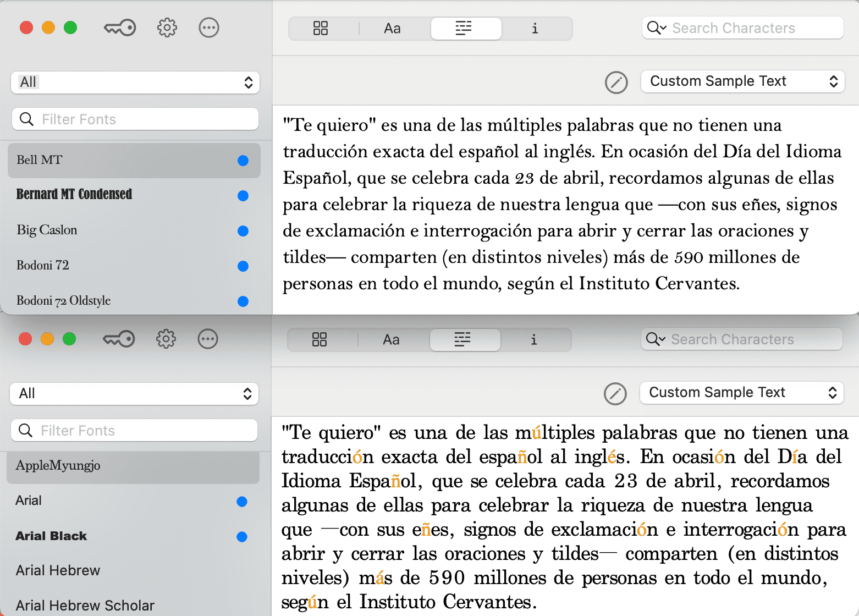The height and width of the screenshot is (616, 859).
Task: Click the Filter Fonts field in the bottom window
Action: 134,430
